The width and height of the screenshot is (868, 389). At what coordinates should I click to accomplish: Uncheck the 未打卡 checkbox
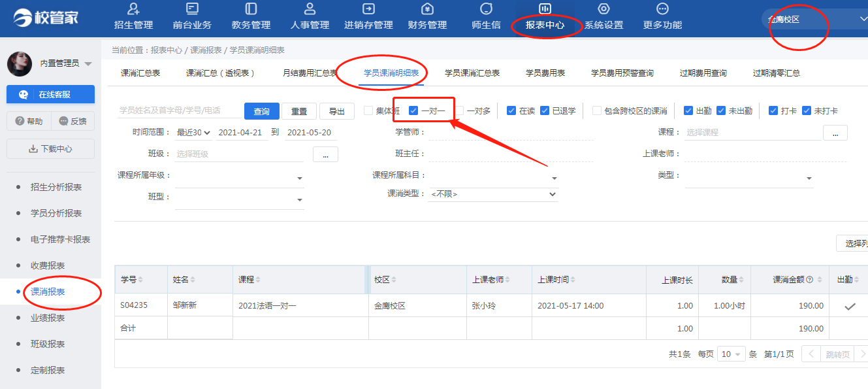[x=807, y=110]
